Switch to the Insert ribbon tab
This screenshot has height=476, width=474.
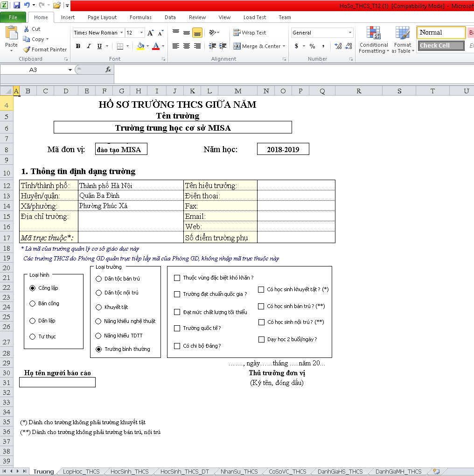68,17
